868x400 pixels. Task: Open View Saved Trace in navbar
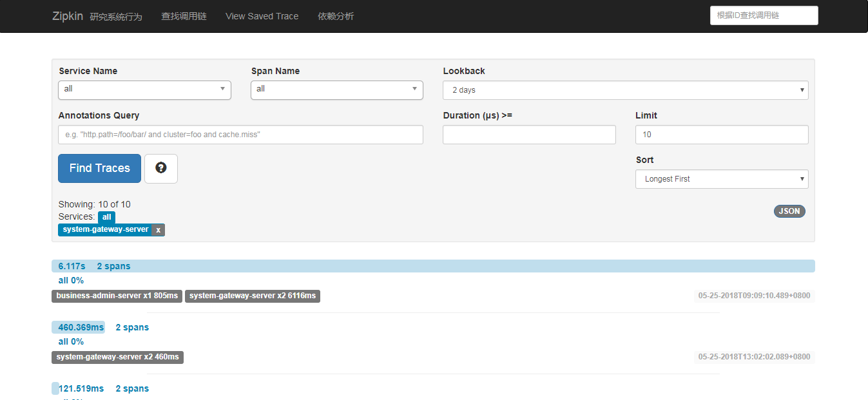[x=262, y=16]
